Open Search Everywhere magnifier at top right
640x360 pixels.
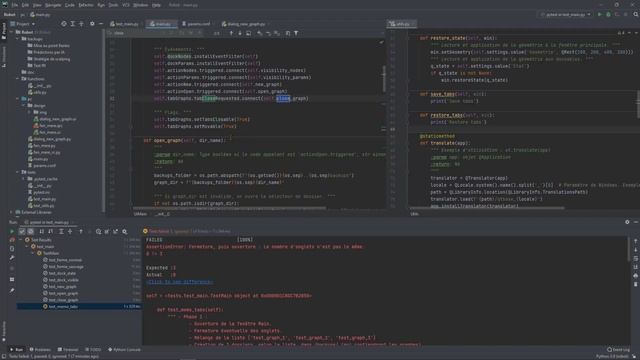point(636,14)
